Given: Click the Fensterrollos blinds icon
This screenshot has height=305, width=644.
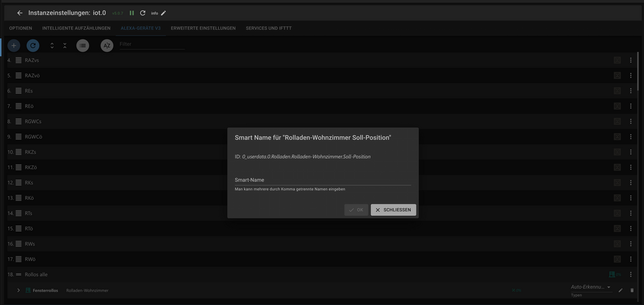Looking at the screenshot, I should [x=28, y=290].
